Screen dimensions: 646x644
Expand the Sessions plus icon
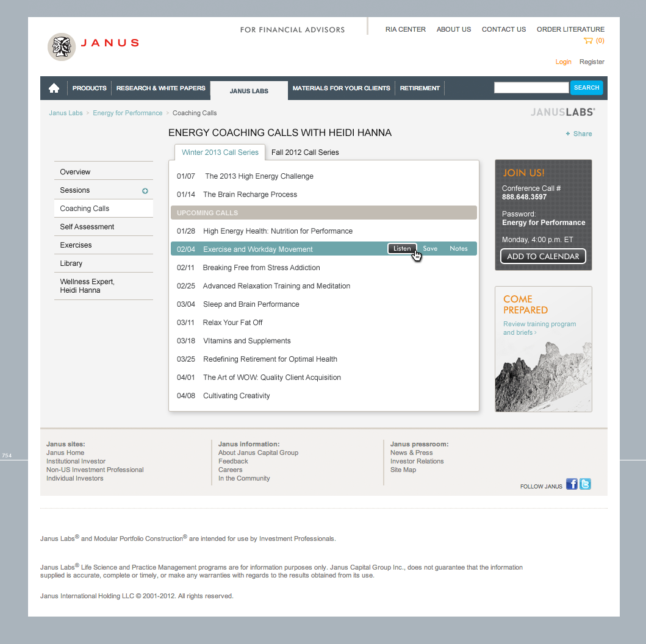145,191
